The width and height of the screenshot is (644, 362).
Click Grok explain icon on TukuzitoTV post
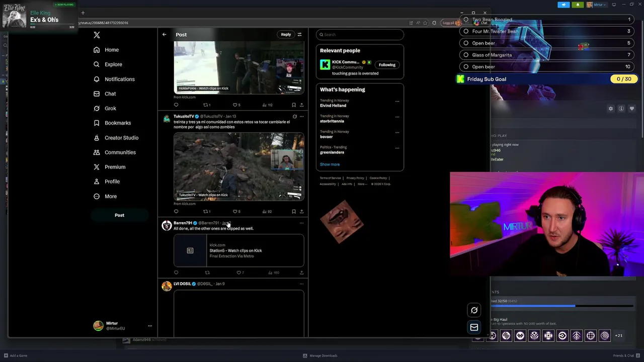tap(294, 117)
